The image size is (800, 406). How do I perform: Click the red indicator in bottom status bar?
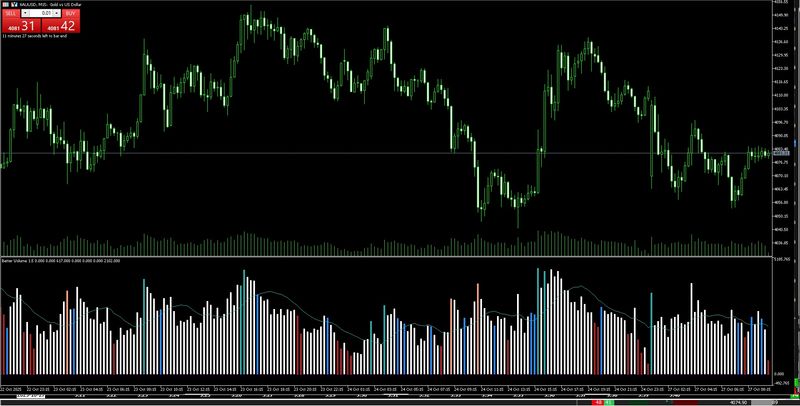(x=597, y=402)
